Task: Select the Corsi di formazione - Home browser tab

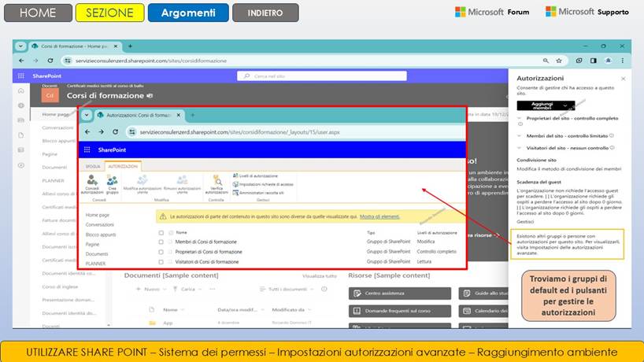Action: pyautogui.click(x=74, y=46)
